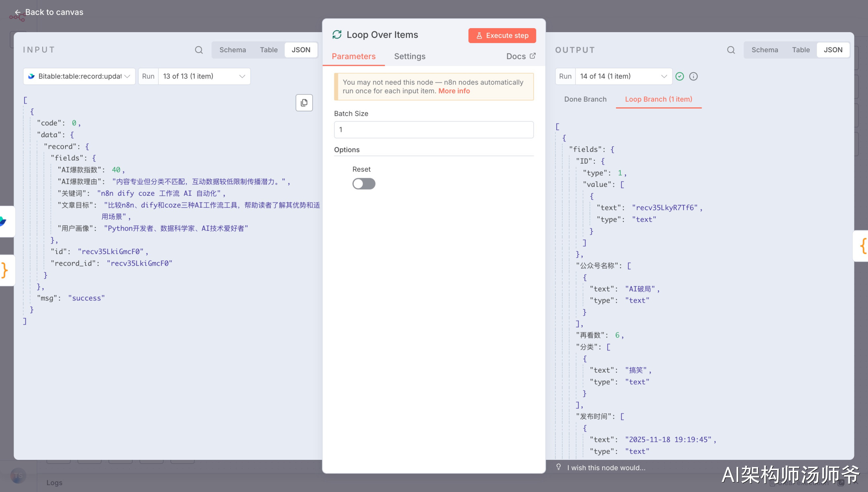Click the output run info icon

click(694, 76)
